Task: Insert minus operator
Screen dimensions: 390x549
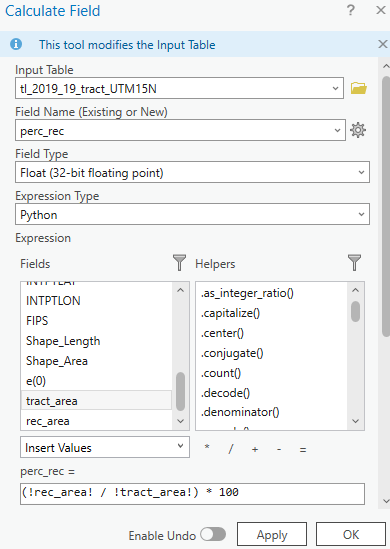Action: [279, 449]
